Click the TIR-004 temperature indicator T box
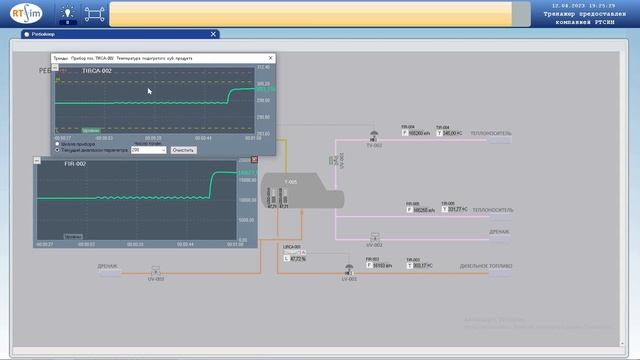The width and height of the screenshot is (640, 360). point(439,133)
